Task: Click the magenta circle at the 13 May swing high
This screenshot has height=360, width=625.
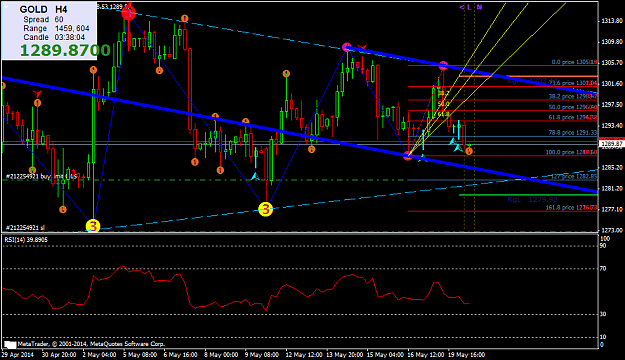Action: [x=346, y=47]
